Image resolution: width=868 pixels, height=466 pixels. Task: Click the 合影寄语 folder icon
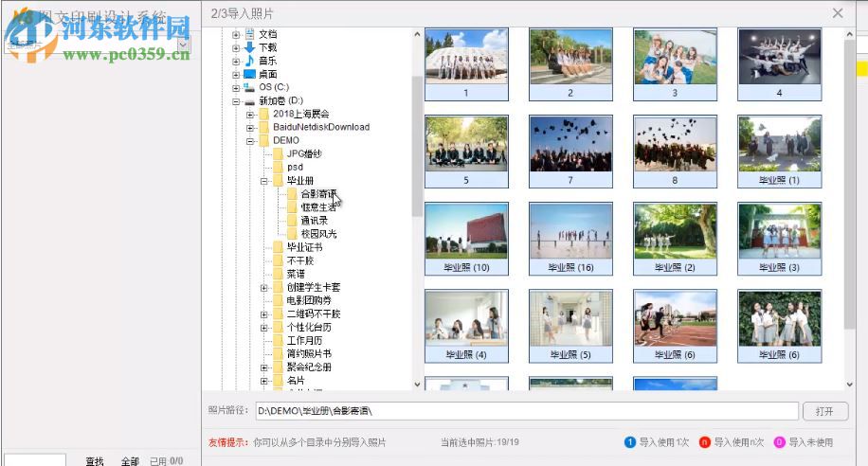click(292, 194)
